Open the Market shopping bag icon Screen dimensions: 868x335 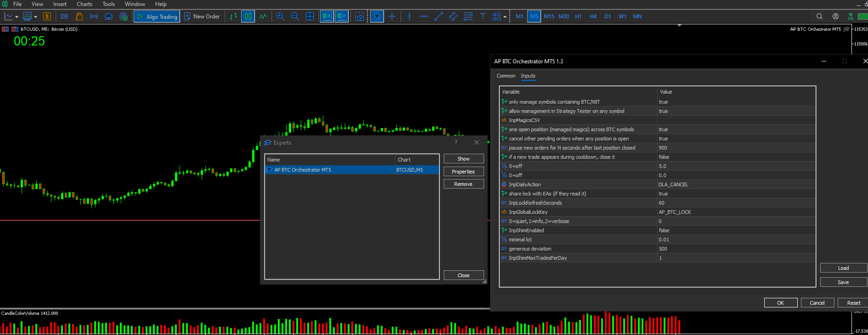point(79,17)
